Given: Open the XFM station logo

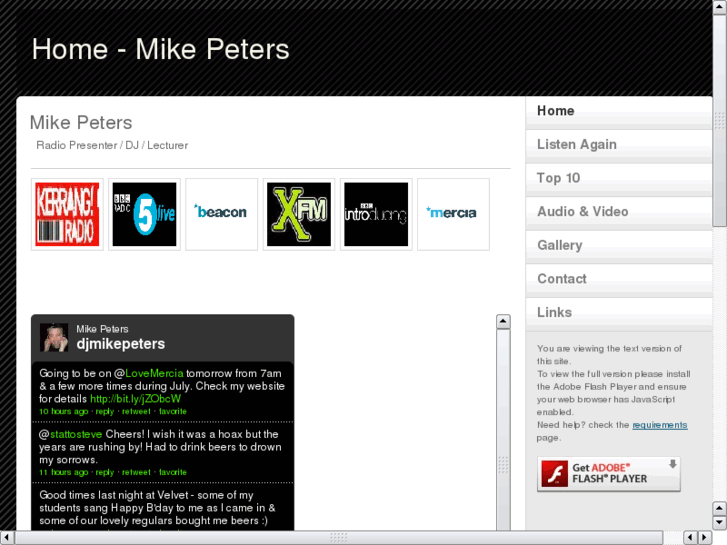Looking at the screenshot, I should coord(299,214).
